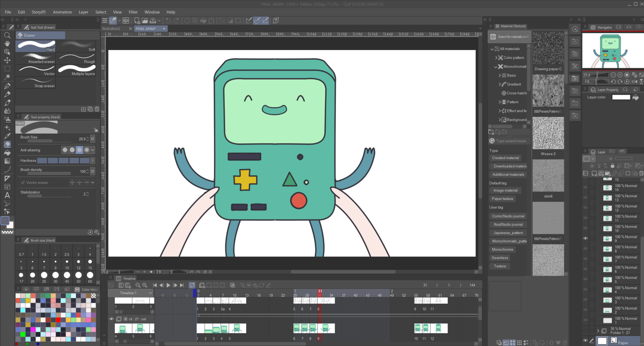Select the third anti-aliasing level option
The image size is (644, 346).
point(79,150)
